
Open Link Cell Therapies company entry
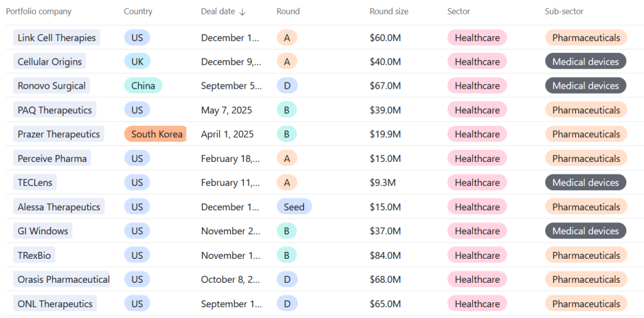pyautogui.click(x=57, y=38)
